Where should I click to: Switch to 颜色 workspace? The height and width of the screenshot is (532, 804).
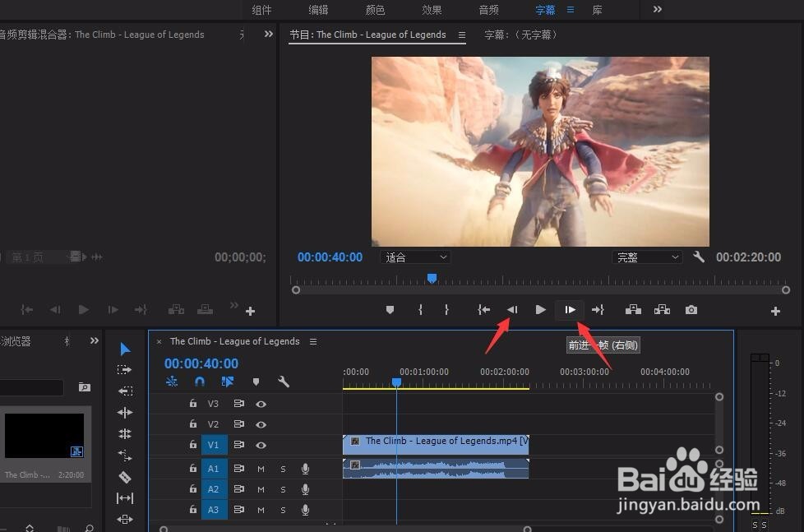pos(376,10)
